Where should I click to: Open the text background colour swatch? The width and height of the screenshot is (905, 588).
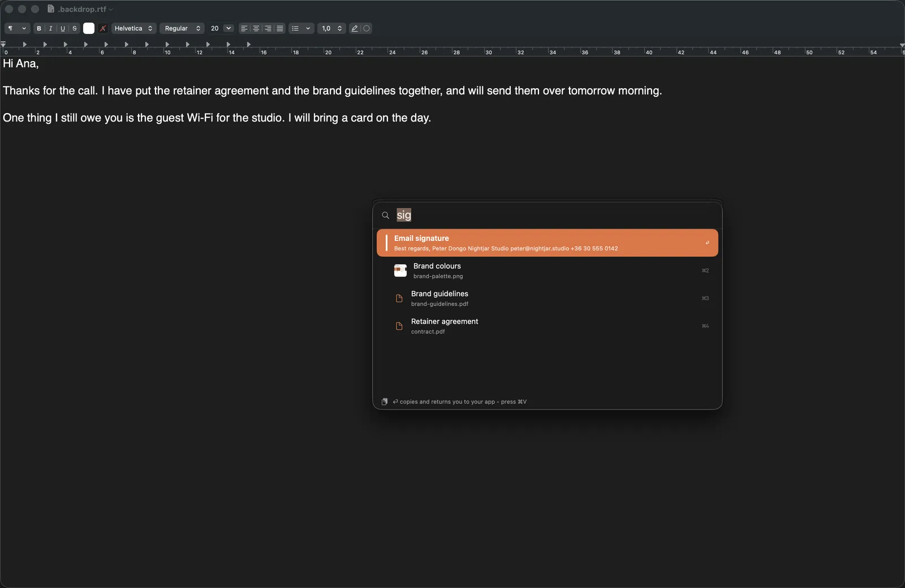(x=103, y=28)
